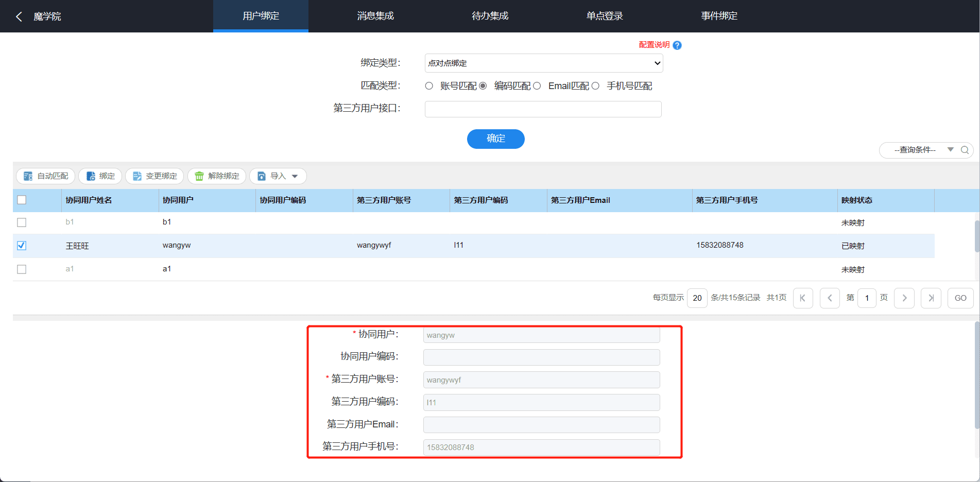The width and height of the screenshot is (980, 482).
Task: Click the 第三方用户手机号 field with 15832088748
Action: pos(542,447)
